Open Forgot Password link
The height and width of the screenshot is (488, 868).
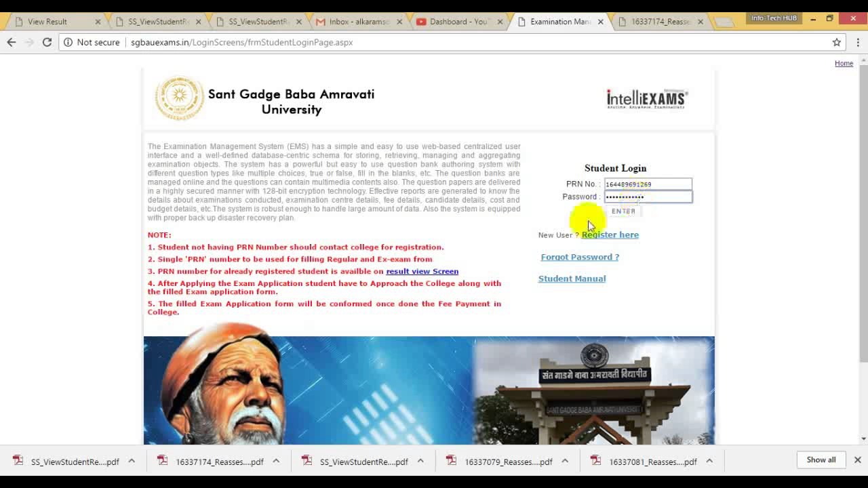tap(580, 257)
